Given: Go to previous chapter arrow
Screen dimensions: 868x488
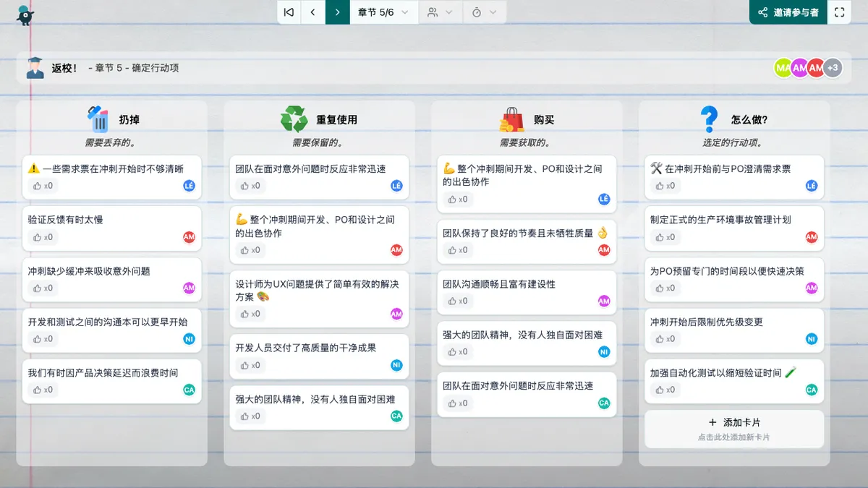Looking at the screenshot, I should coord(312,12).
